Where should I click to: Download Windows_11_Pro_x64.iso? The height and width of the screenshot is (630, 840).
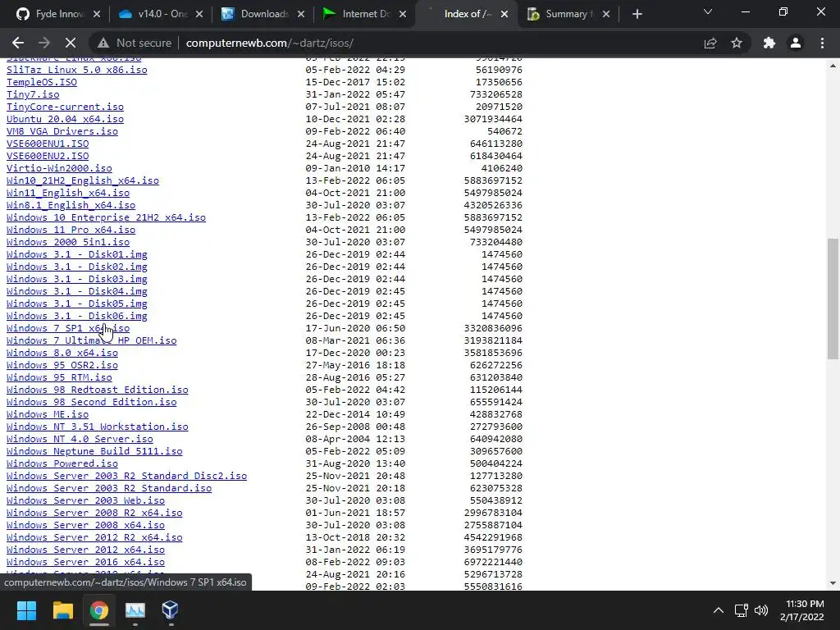point(71,230)
